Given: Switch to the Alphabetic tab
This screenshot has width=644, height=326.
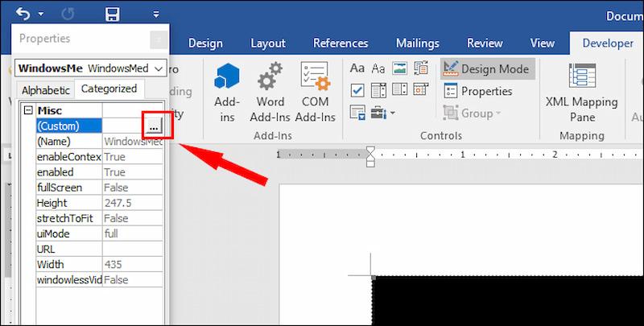Looking at the screenshot, I should [46, 90].
